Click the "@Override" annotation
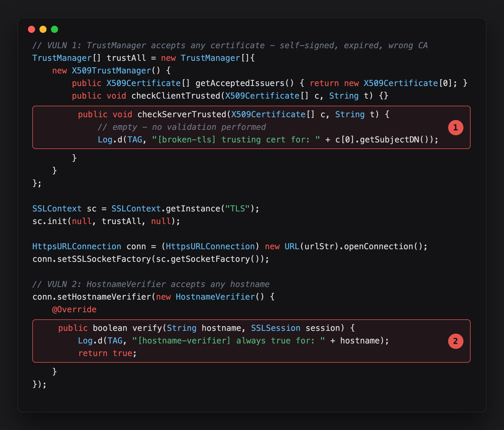Image resolution: width=504 pixels, height=430 pixels. point(74,309)
